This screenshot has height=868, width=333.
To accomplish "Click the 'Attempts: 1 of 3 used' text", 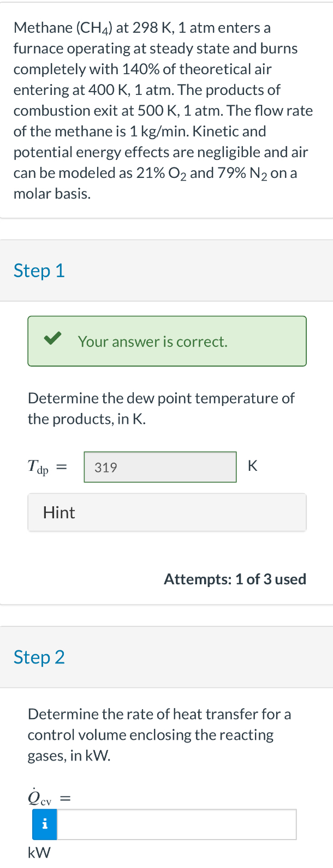I will [235, 579].
